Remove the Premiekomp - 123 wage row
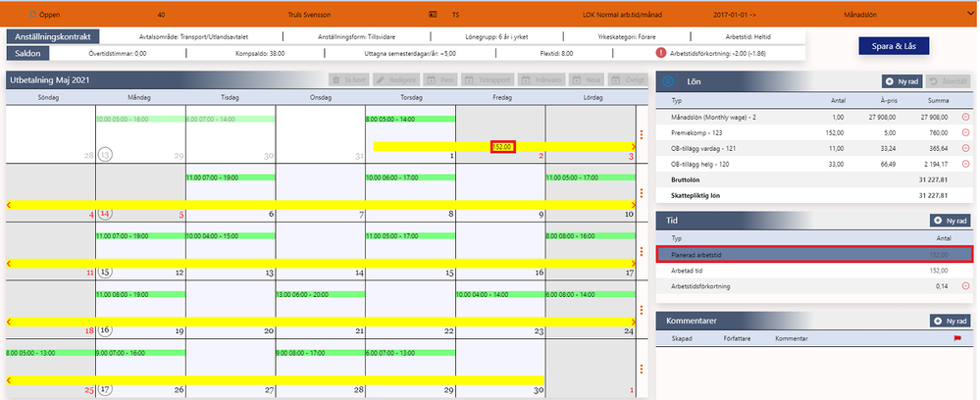This screenshot has width=980, height=400. (965, 132)
